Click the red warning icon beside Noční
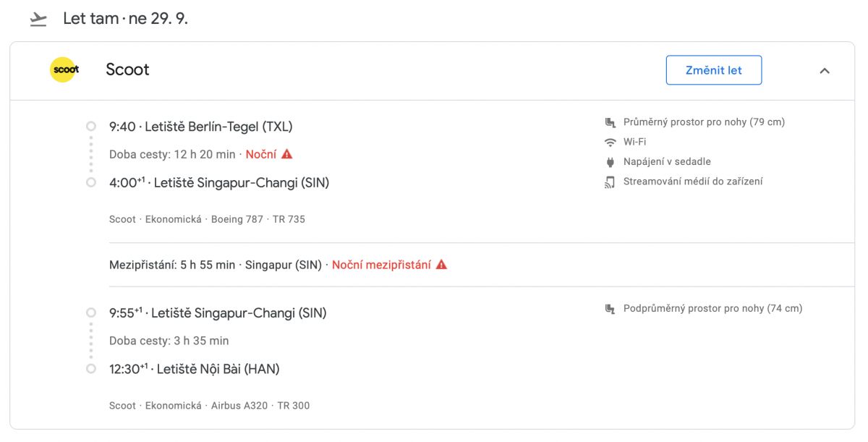Image resolution: width=868 pixels, height=442 pixels. (x=287, y=154)
